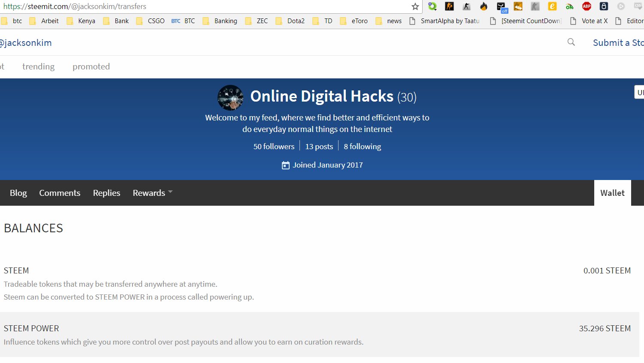Click Submit a Story link
Image resolution: width=644 pixels, height=363 pixels.
[x=618, y=43]
